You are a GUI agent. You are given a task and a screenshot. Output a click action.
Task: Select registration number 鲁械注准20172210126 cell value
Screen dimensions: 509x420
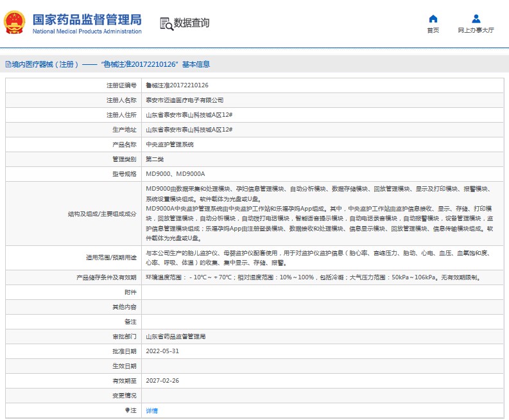(177, 85)
